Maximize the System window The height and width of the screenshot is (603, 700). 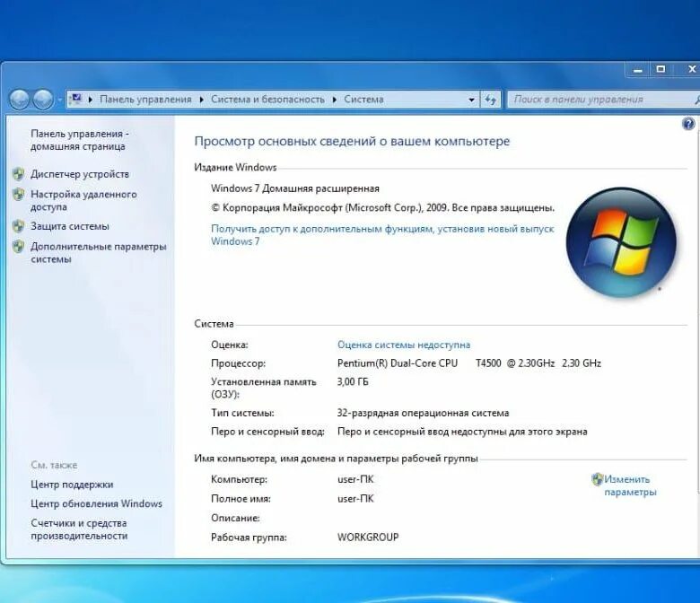pyautogui.click(x=661, y=69)
